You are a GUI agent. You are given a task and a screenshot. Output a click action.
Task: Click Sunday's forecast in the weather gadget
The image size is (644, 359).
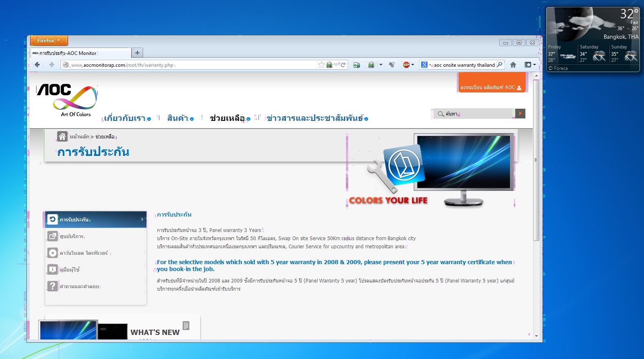click(x=624, y=54)
